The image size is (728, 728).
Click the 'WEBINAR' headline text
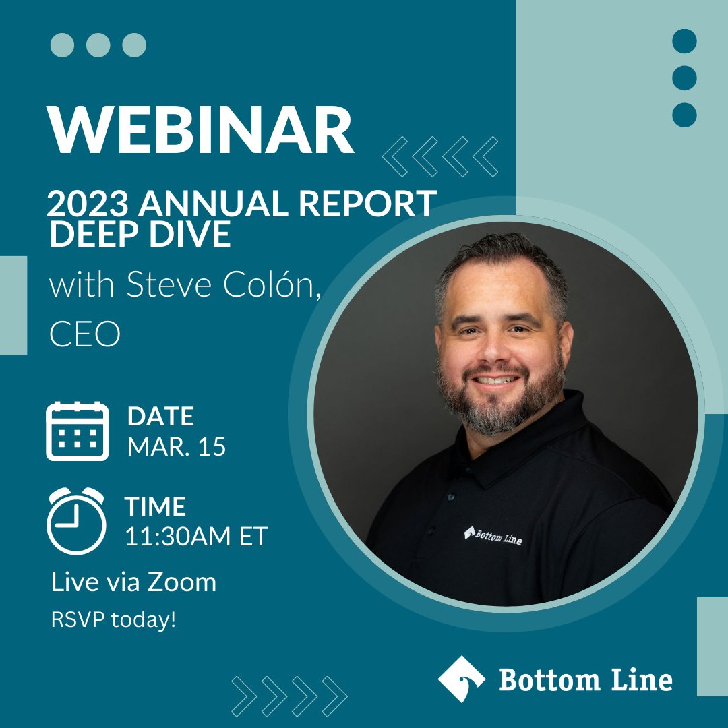coord(201,129)
